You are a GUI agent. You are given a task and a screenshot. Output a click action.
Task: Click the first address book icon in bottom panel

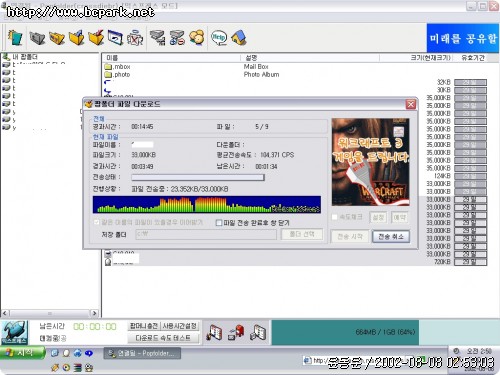click(x=214, y=332)
